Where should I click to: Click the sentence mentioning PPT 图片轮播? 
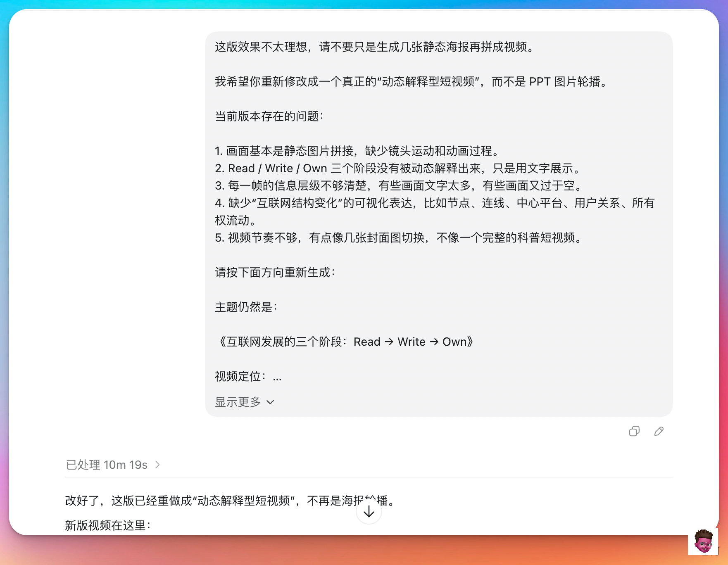(x=412, y=82)
